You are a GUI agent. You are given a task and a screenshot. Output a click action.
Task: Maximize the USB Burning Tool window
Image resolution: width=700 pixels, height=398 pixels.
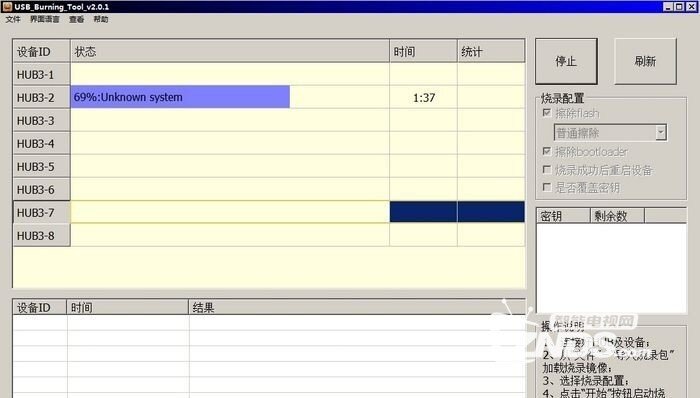coord(679,6)
